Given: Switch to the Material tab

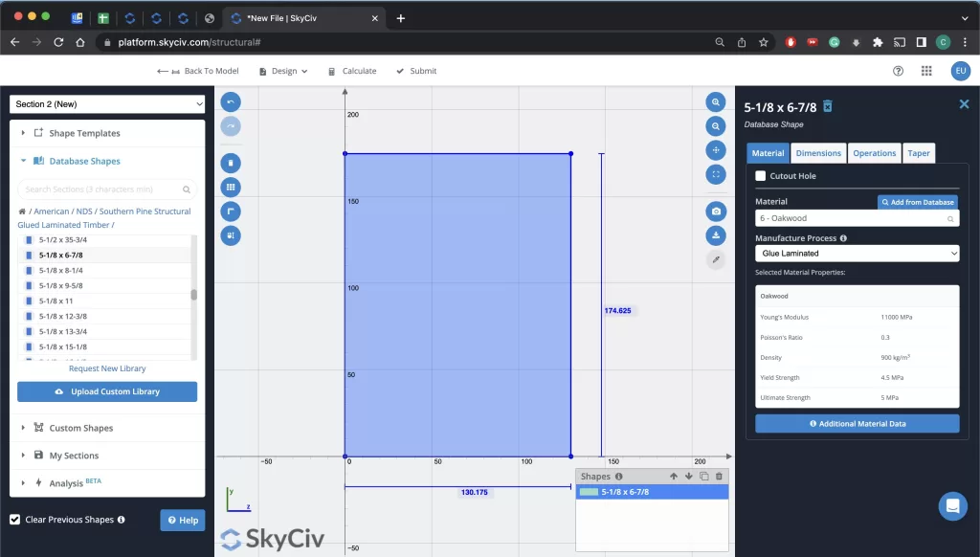Looking at the screenshot, I should 768,153.
